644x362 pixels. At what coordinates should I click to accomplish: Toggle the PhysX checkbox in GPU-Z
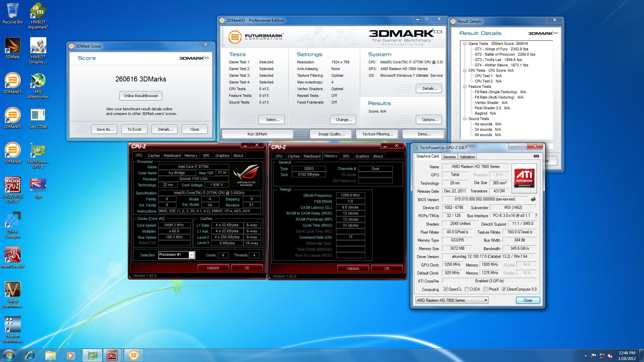485,289
